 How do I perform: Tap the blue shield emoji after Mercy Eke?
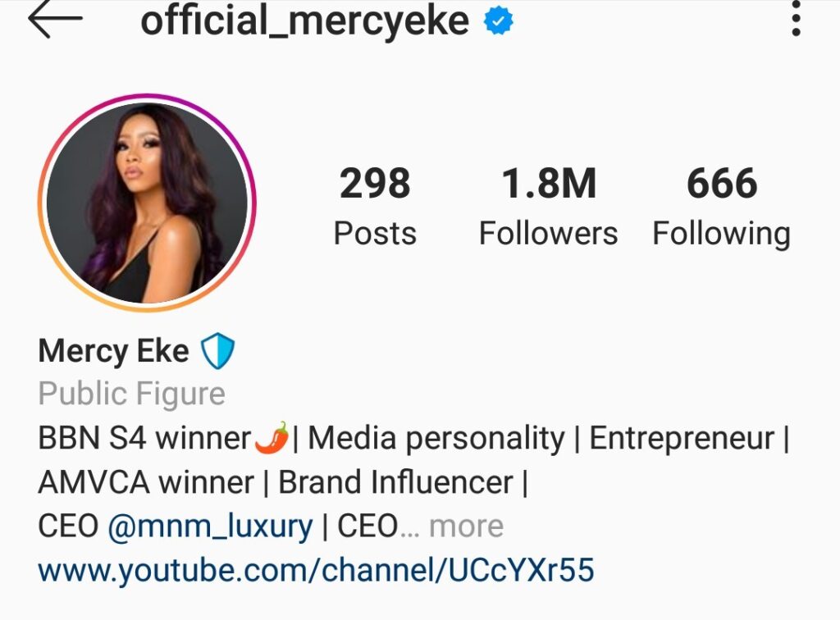[217, 351]
